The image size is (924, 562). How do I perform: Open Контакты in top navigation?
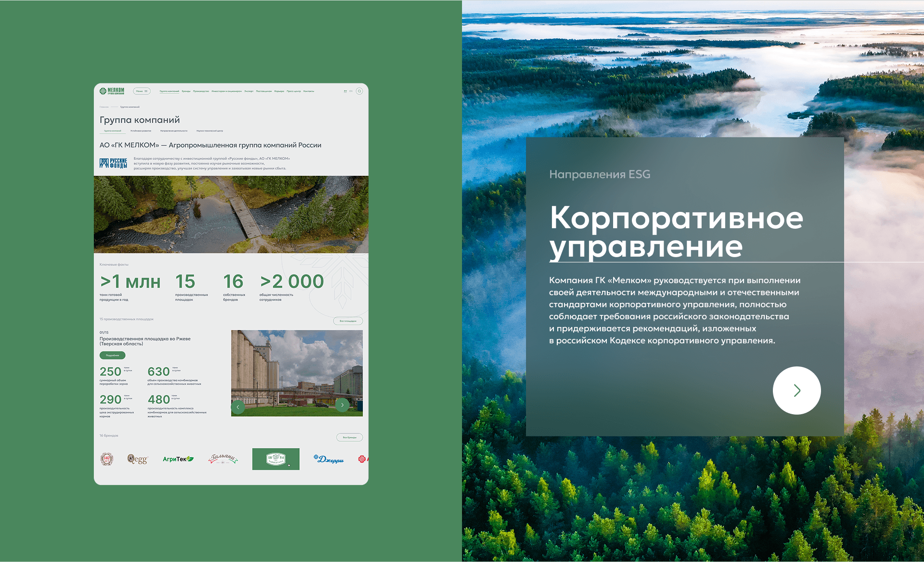coord(308,91)
